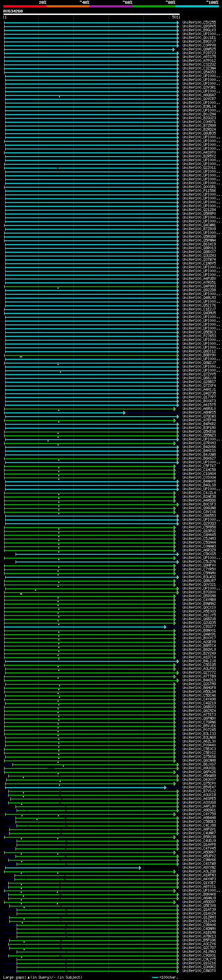Image resolution: width=222 pixels, height=980 pixels.
Task: Select hit label UniRef100_Q6UB35
Action: (x=199, y=133)
